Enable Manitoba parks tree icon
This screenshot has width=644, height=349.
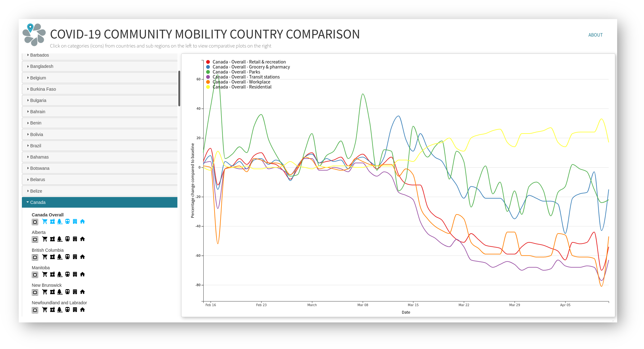pos(60,274)
